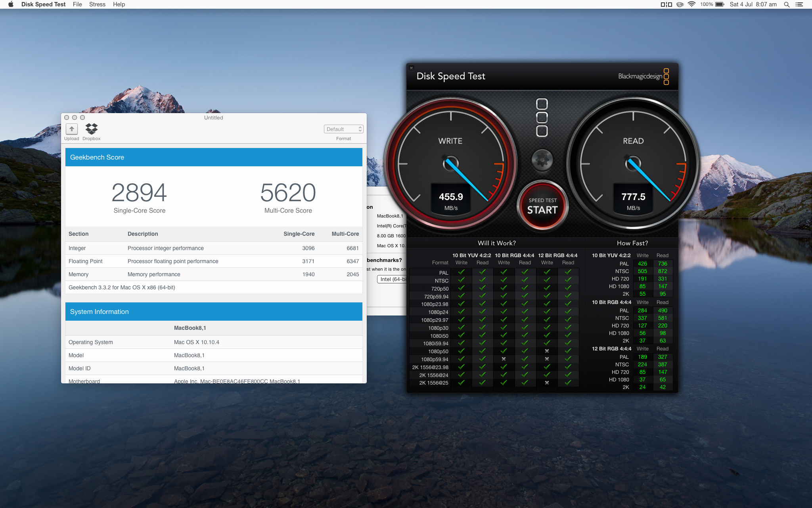The height and width of the screenshot is (508, 812).
Task: Click the Model ID row
Action: [x=214, y=368]
